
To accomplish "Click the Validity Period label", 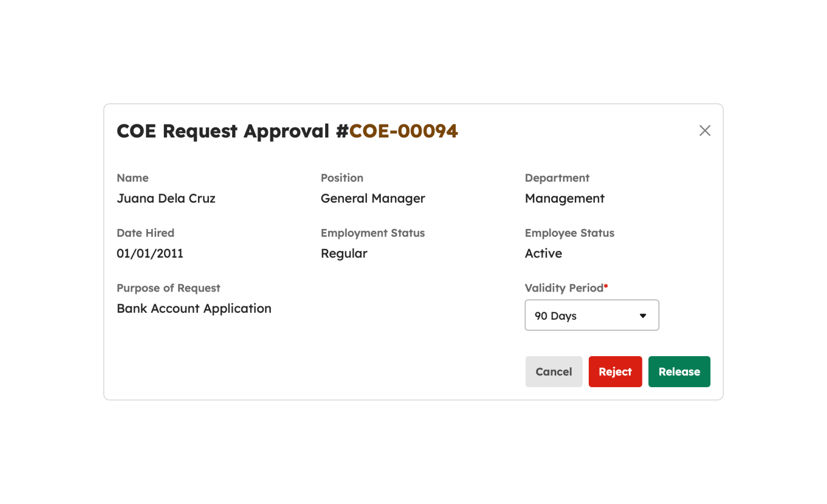I will (x=566, y=288).
